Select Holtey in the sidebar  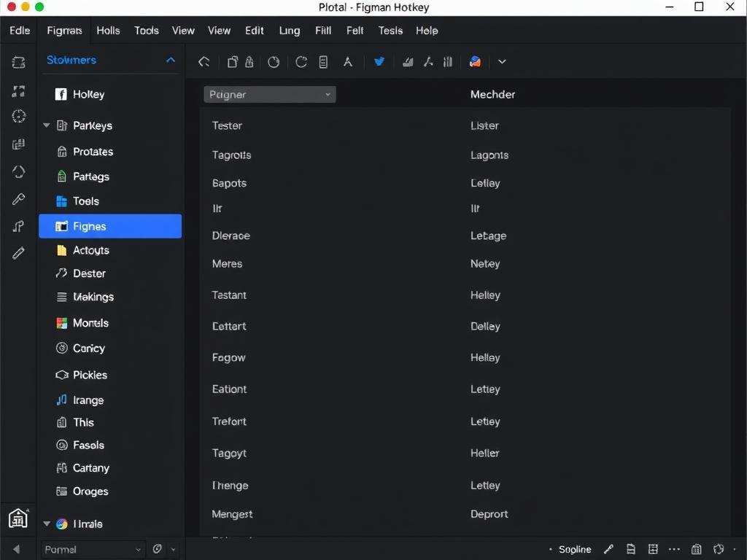click(110, 94)
